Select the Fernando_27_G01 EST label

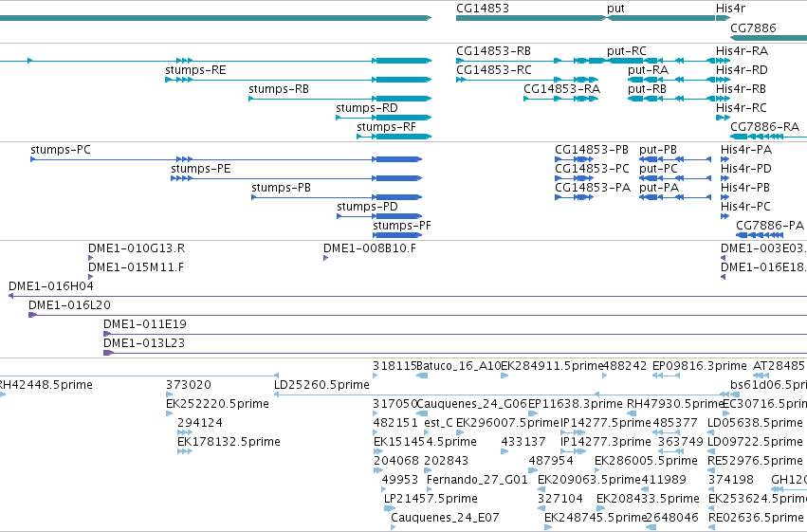click(x=477, y=481)
